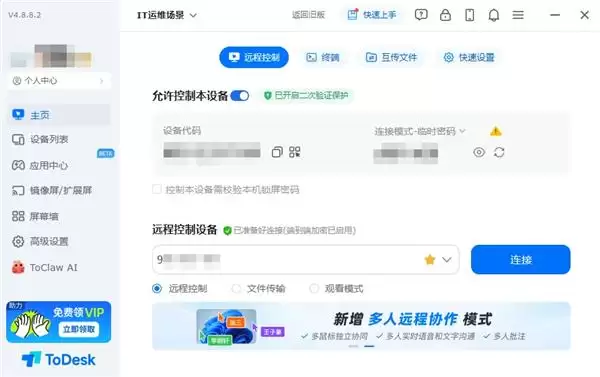
Task: Switch to the 互传文件 tab
Action: coord(391,57)
